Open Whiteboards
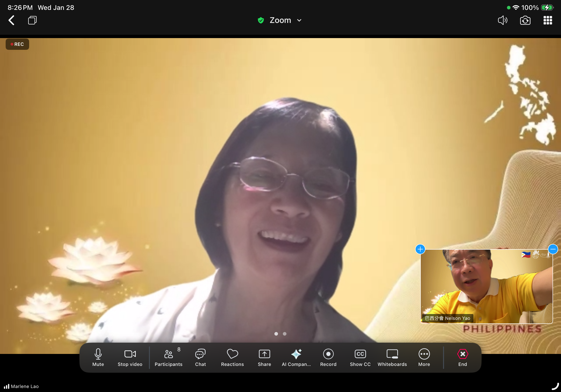 (x=392, y=357)
